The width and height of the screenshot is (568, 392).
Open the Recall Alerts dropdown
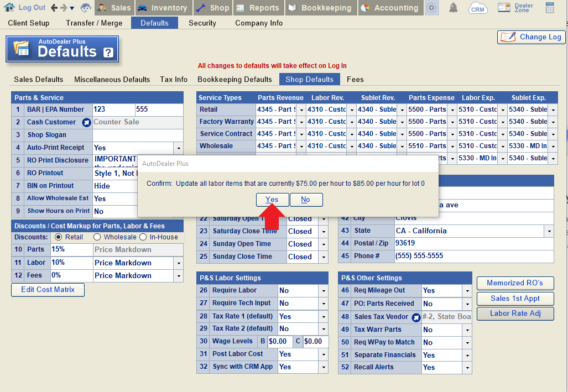(x=467, y=368)
